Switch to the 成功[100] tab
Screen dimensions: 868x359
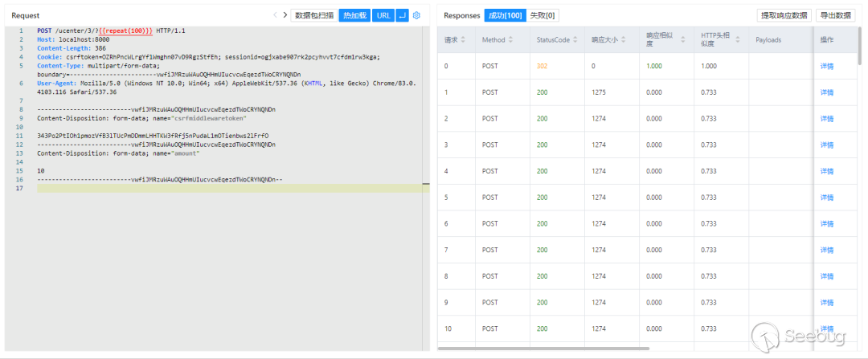(504, 15)
